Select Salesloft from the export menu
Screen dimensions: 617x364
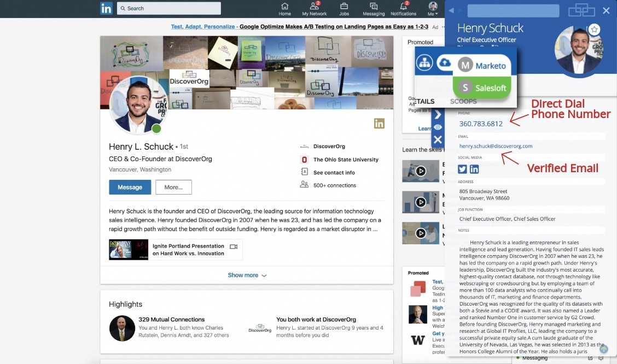pos(482,87)
